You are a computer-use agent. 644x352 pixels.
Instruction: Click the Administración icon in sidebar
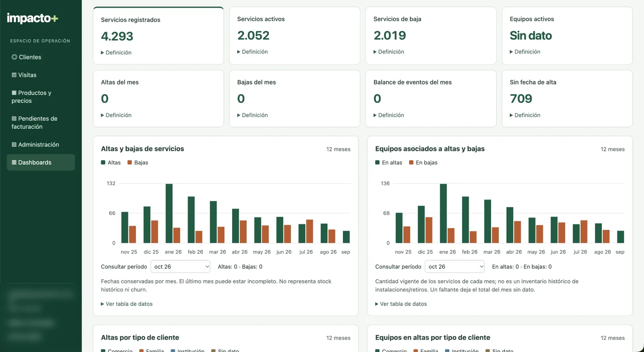pos(14,144)
